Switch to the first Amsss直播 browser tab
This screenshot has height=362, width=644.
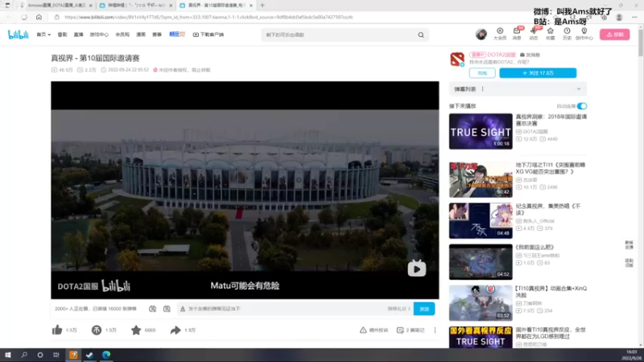(56, 6)
